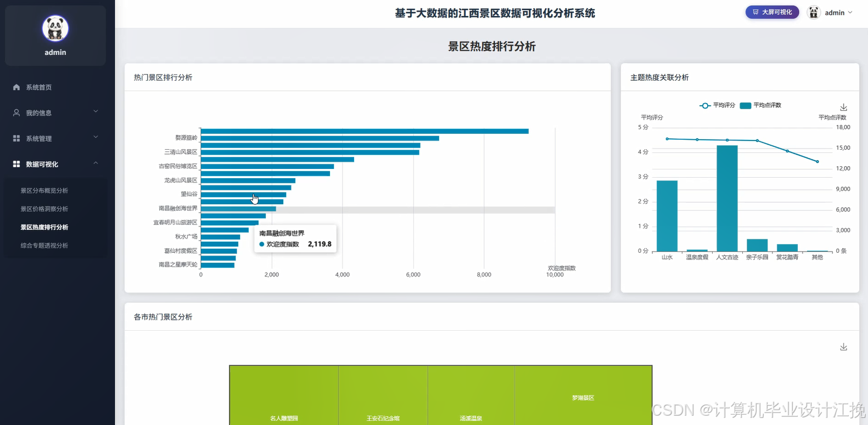The image size is (868, 425).
Task: Click the panda avatar in the sidebar
Action: (55, 29)
